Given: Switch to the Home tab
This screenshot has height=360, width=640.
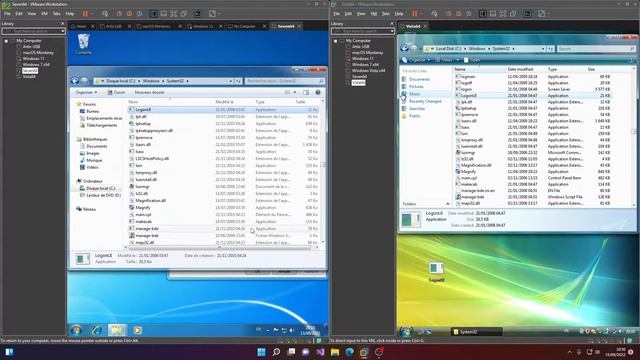Looking at the screenshot, I should [81, 26].
